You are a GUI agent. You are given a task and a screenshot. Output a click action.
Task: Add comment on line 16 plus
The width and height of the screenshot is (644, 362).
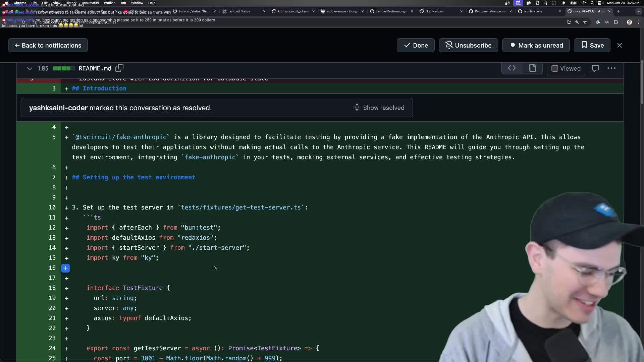(x=65, y=268)
